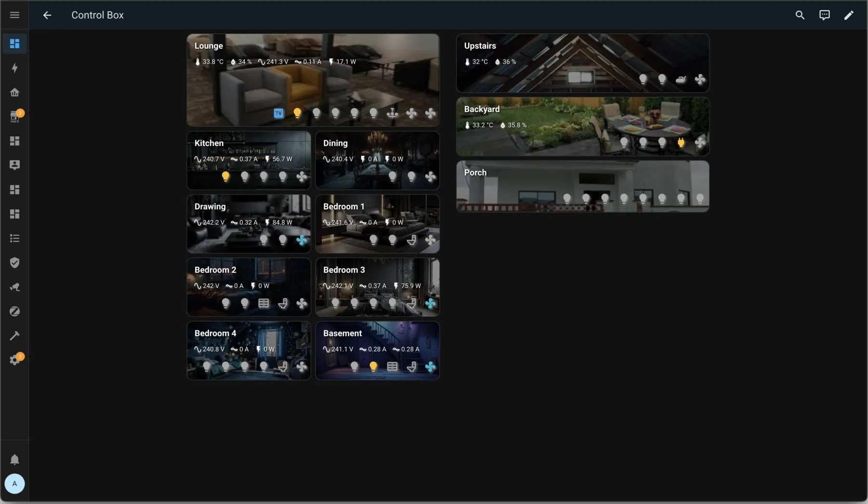Toggle the Upstairs iron icon

tap(681, 79)
